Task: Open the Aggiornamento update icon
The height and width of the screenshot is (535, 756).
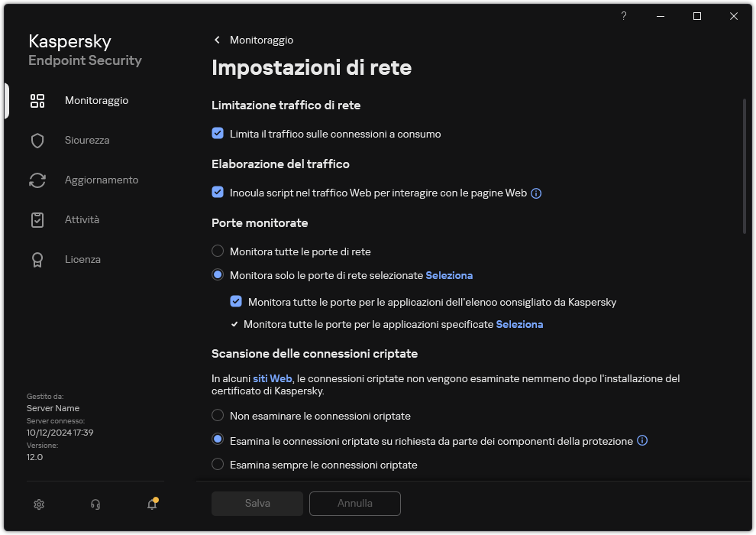Action: click(x=37, y=180)
